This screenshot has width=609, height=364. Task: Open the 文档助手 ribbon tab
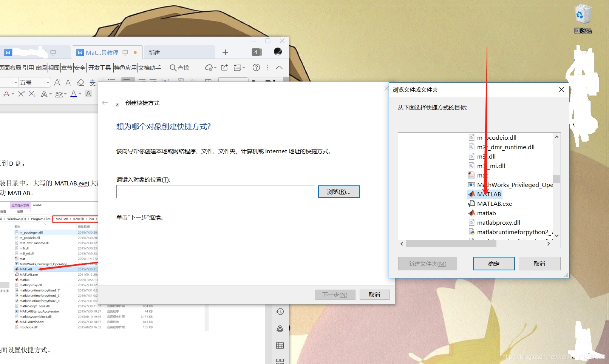pos(150,68)
